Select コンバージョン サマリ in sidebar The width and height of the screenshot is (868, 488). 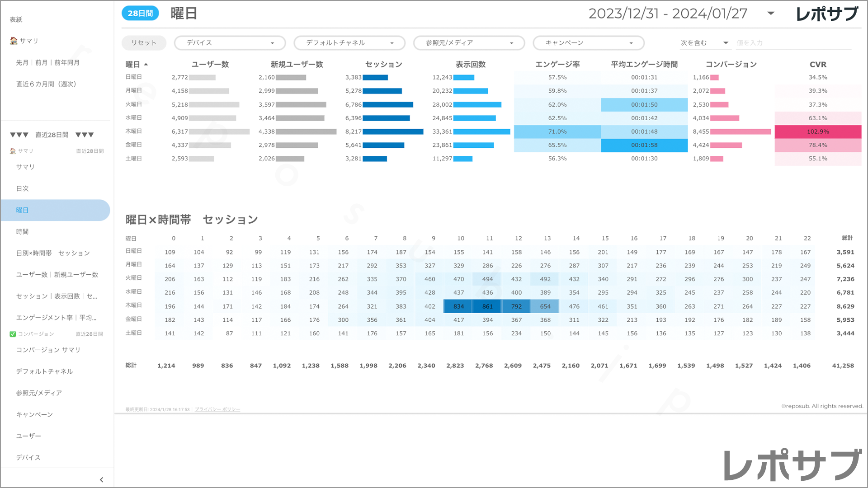coord(48,350)
